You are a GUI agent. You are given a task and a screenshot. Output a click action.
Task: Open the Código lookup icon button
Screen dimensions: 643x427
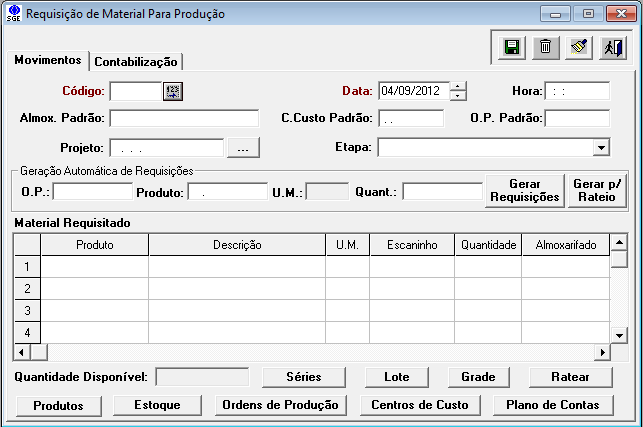(174, 91)
